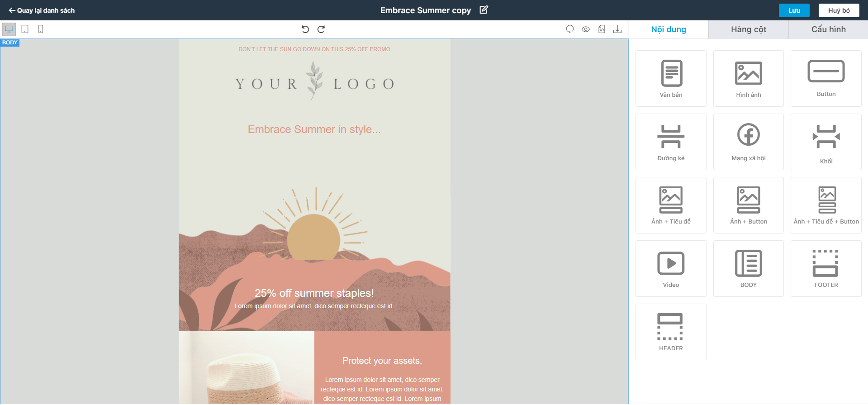Click the Lưu save button
The width and height of the screenshot is (868, 405).
[x=794, y=10]
